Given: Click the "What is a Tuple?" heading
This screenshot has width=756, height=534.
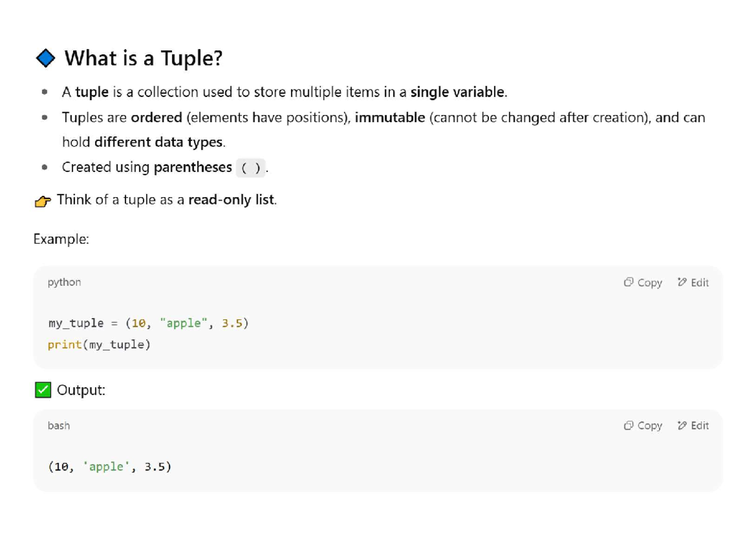Looking at the screenshot, I should pos(144,59).
